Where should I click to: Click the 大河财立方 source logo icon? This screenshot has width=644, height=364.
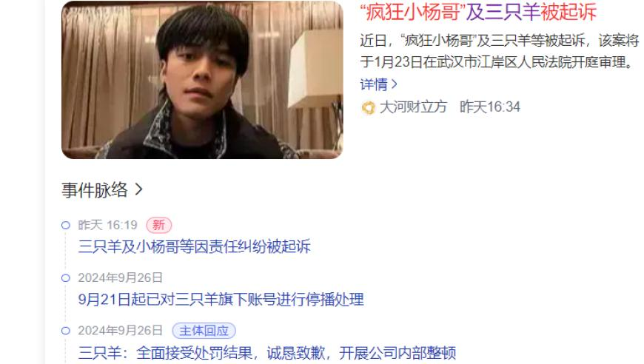368,107
